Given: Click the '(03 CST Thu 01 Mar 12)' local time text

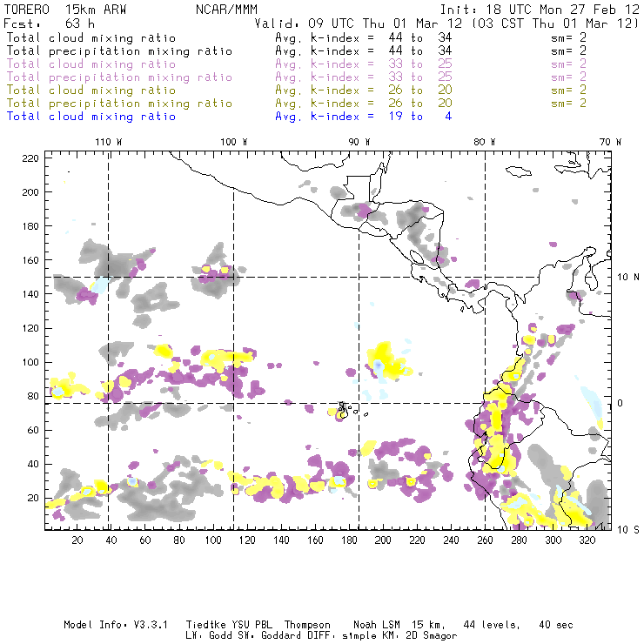Looking at the screenshot, I should coord(555,23).
